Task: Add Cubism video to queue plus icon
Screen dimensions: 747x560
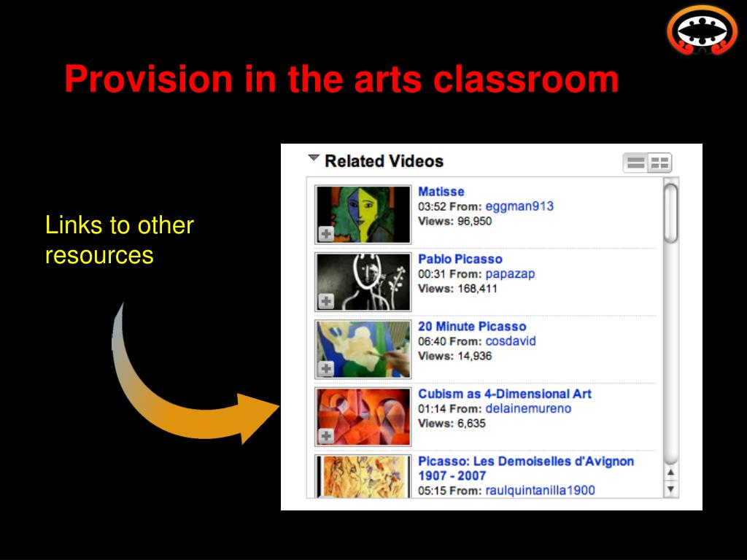Action: pyautogui.click(x=326, y=436)
